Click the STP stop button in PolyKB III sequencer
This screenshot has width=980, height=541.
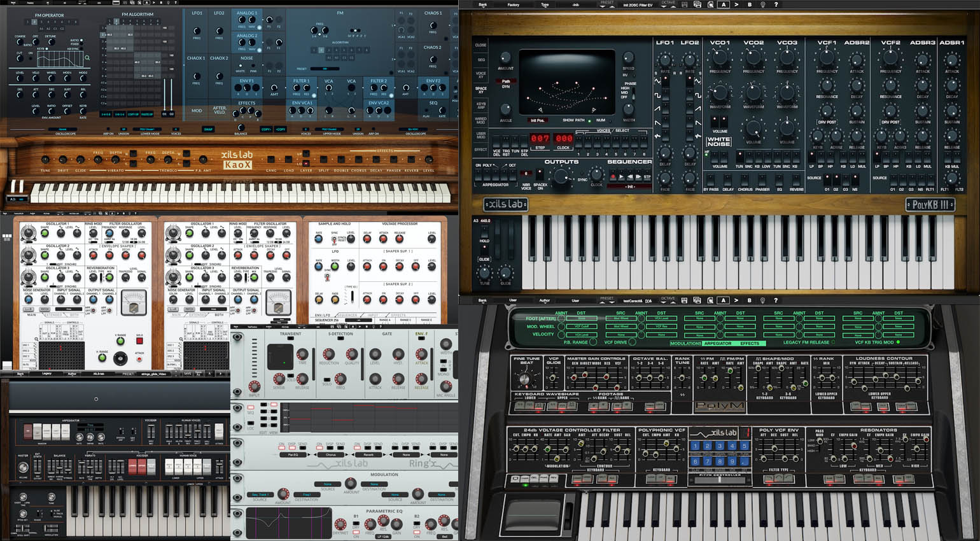point(647,177)
